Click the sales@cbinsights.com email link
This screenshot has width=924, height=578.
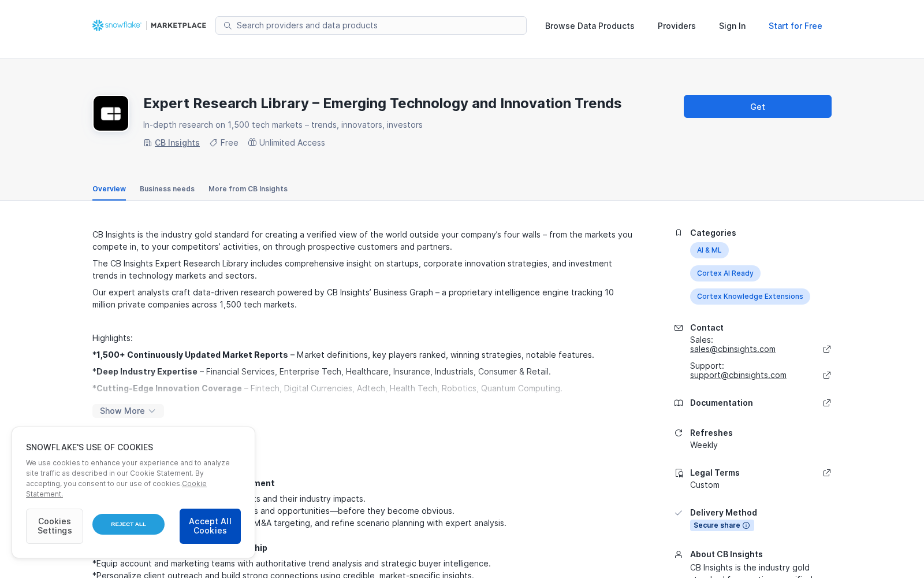(733, 349)
